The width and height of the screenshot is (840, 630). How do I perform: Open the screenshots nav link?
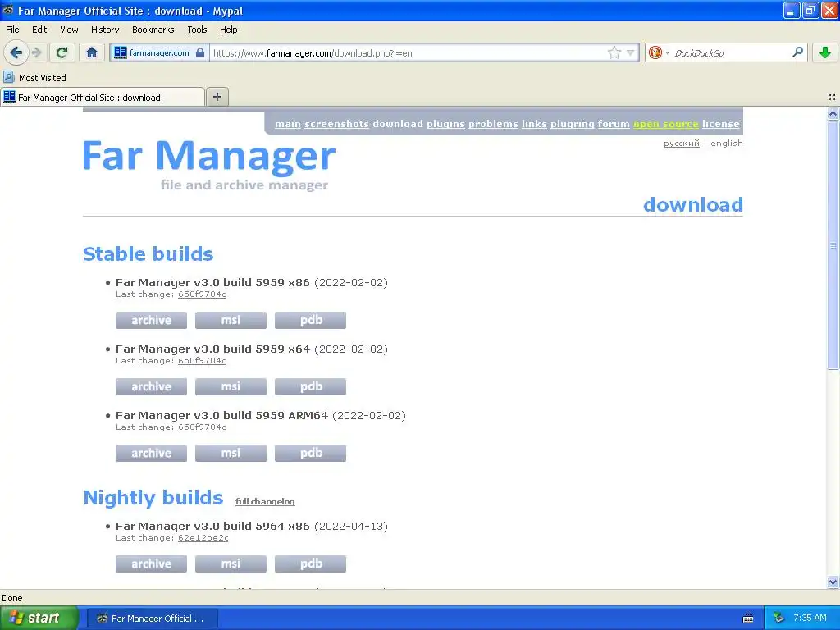(337, 124)
